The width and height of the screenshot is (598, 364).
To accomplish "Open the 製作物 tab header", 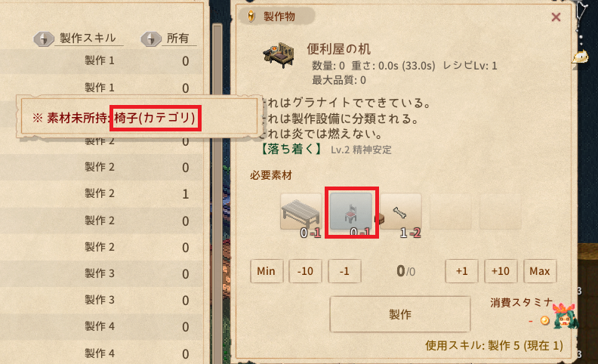I will point(277,17).
